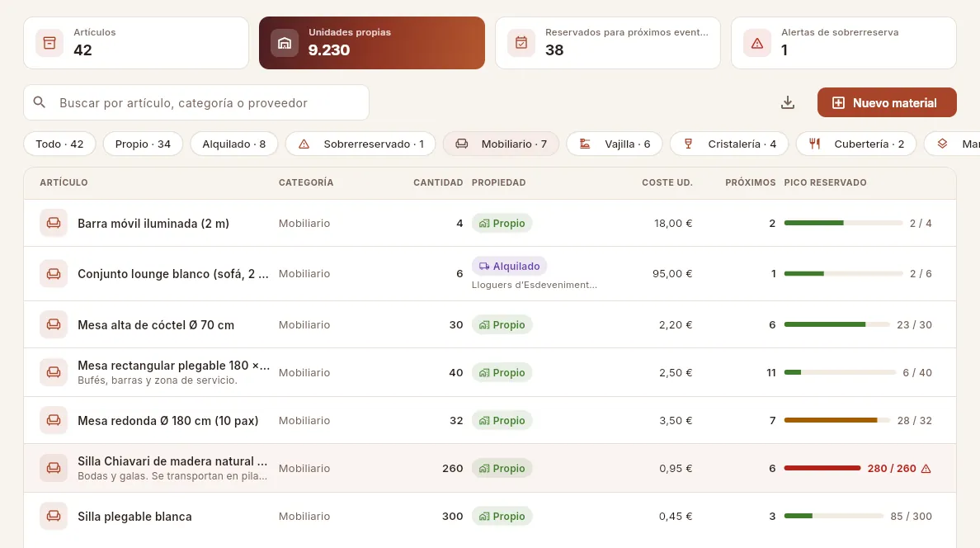Click the furniture icon of Barra móvil iluminada
The width and height of the screenshot is (980, 548).
(54, 224)
